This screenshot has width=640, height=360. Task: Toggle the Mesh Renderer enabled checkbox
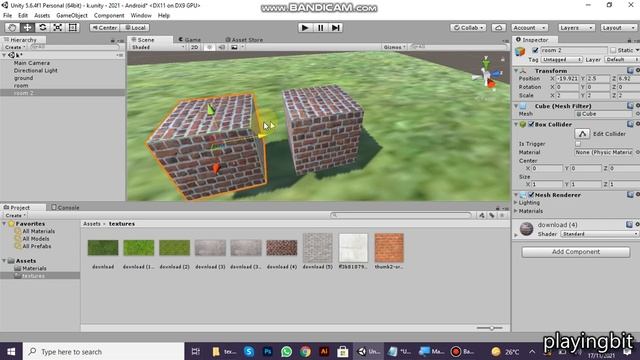coord(531,195)
